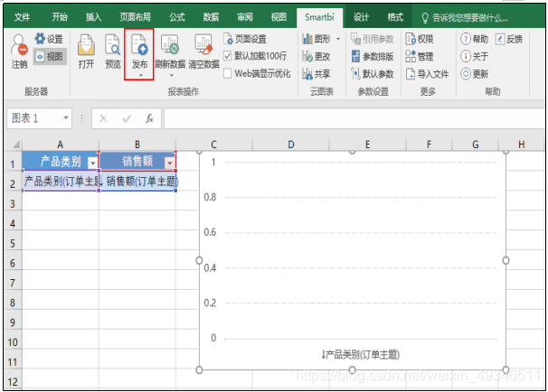The height and width of the screenshot is (392, 548).
Task: Switch to the 审阅 review tab
Action: [245, 17]
